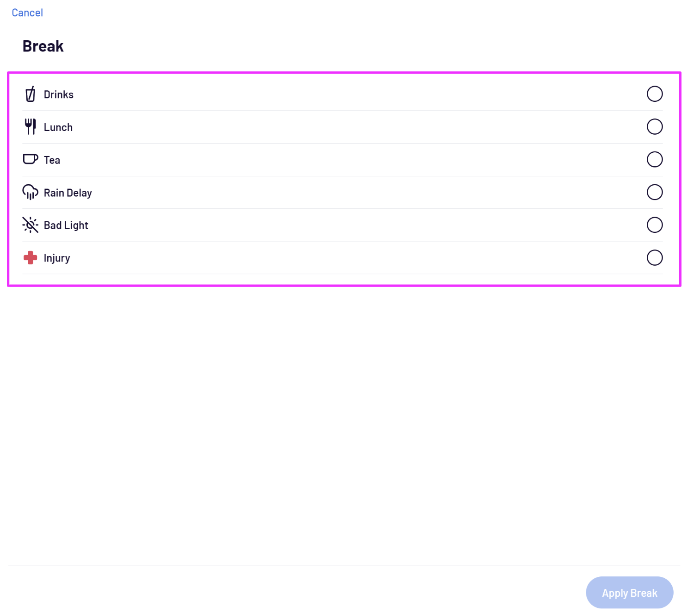
Task: Pick the Tea radio button
Action: [x=654, y=159]
